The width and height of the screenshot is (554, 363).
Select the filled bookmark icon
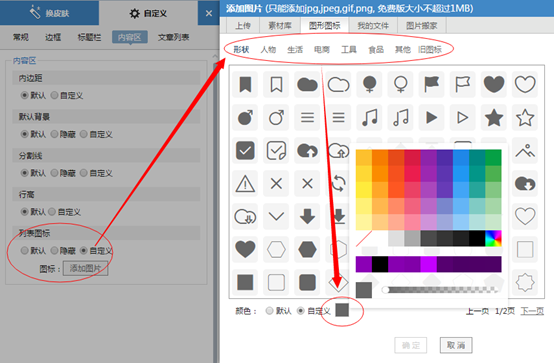point(245,84)
